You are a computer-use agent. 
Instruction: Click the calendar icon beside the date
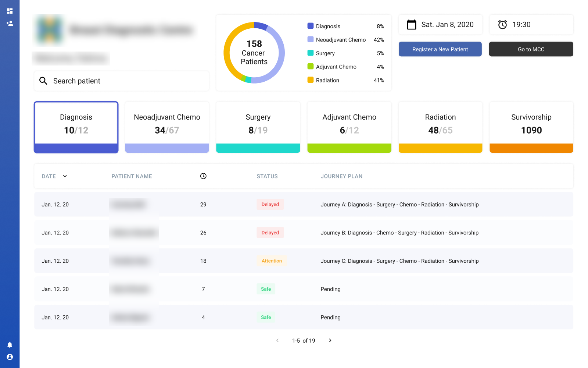[412, 25]
